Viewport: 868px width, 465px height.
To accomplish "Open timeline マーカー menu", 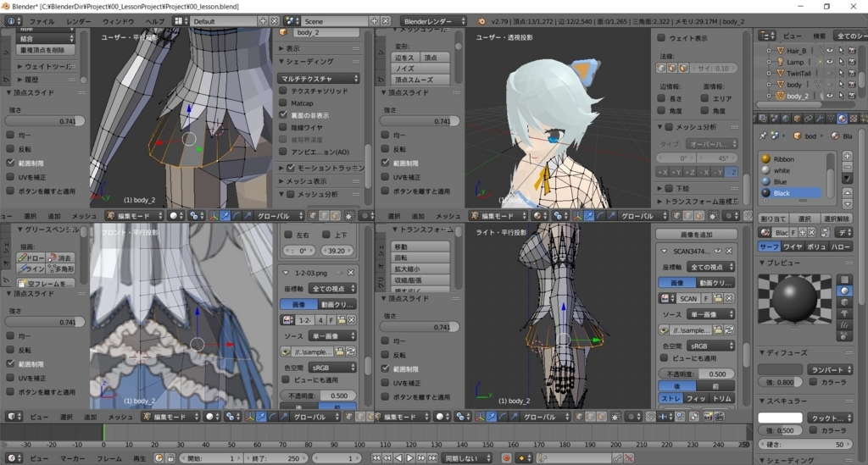I will click(73, 458).
